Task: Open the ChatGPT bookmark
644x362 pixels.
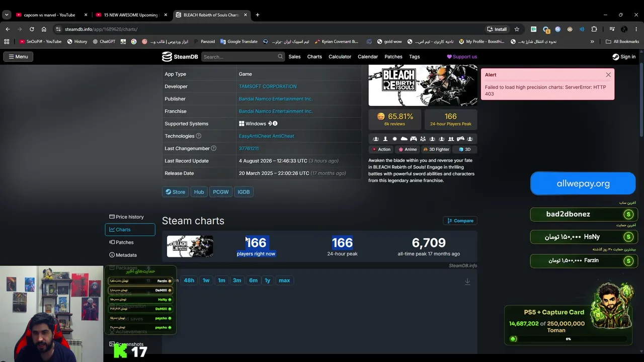Action: [104, 42]
